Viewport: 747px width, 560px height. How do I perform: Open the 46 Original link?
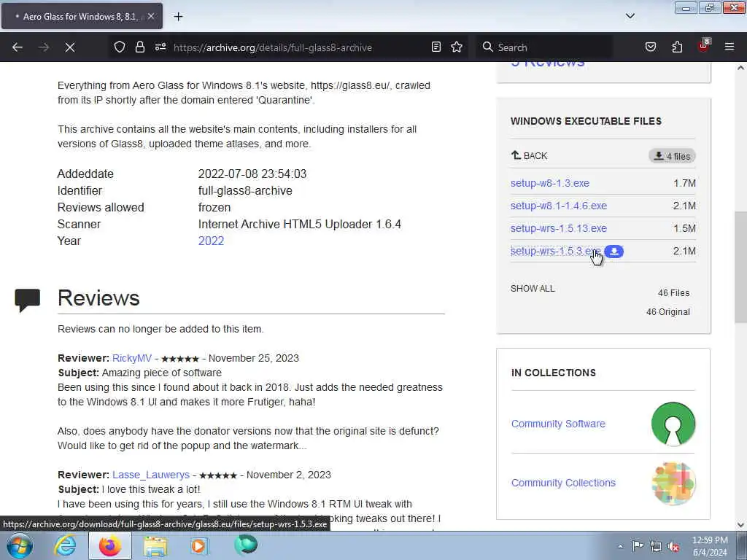tap(668, 312)
